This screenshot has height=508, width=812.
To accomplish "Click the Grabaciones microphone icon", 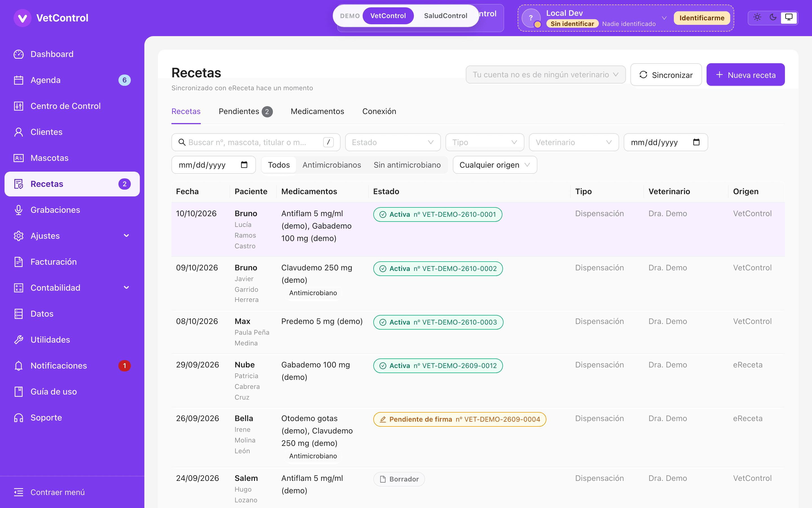I will (18, 210).
